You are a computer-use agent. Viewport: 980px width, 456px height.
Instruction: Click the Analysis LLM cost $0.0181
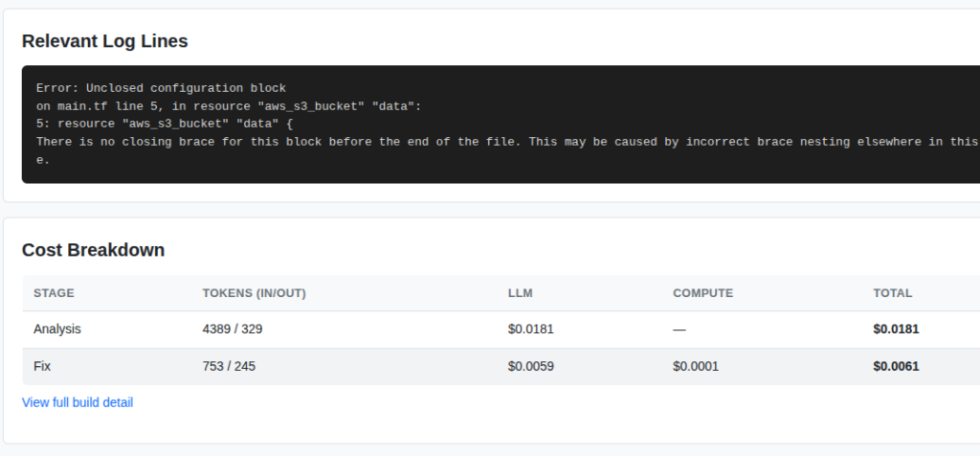pos(530,329)
